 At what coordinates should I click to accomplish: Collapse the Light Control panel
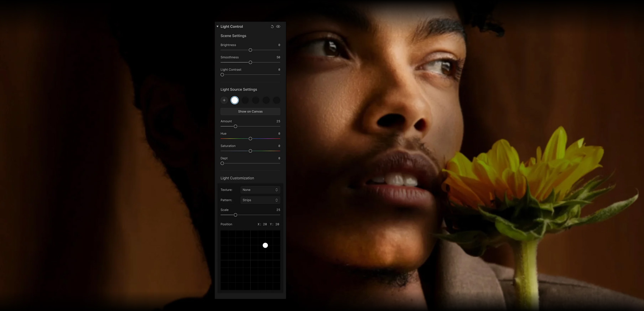(x=218, y=27)
